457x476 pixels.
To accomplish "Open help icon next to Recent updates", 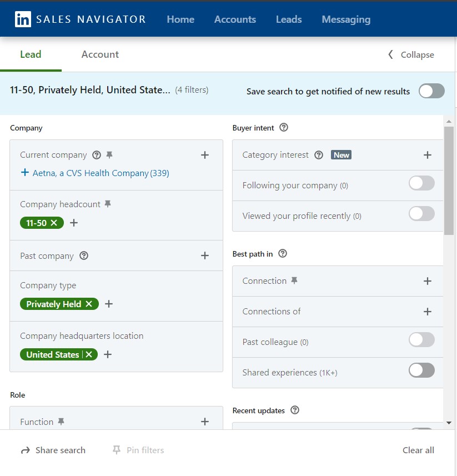I will [295, 410].
